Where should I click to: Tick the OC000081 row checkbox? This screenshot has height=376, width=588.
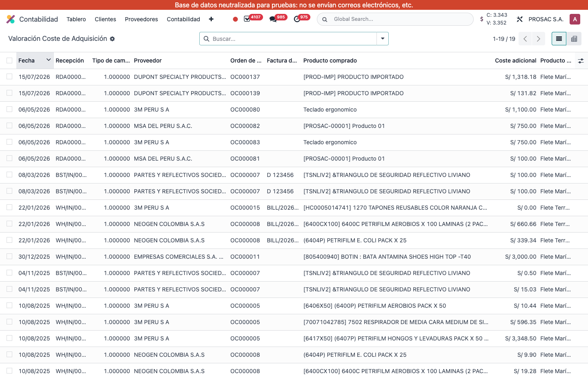click(9, 159)
